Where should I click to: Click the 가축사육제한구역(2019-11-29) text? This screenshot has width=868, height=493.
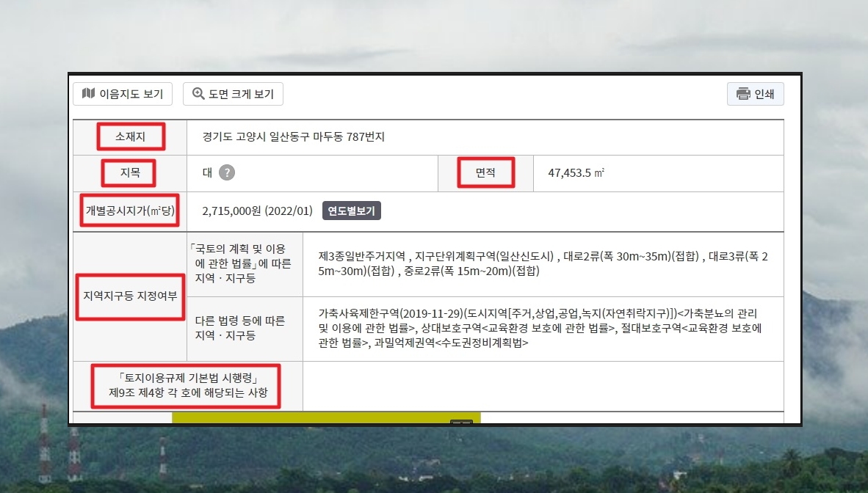(391, 313)
